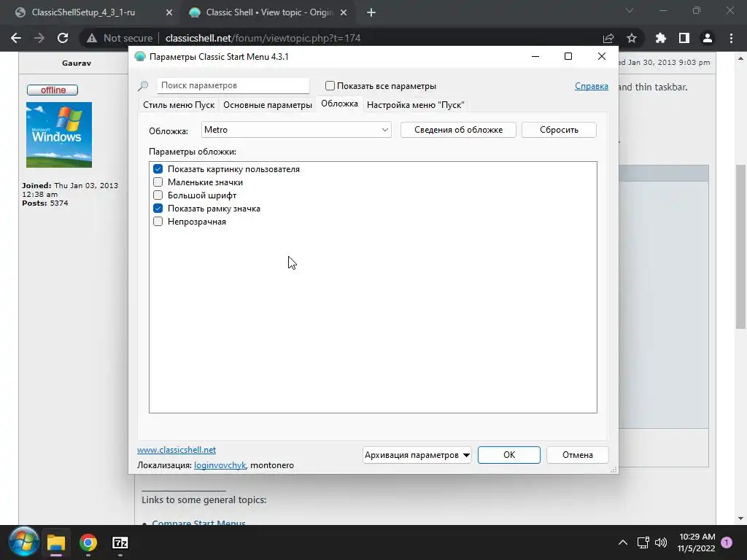Screen dimensions: 747x560
Task: Click the offline status badge
Action: 53,90
